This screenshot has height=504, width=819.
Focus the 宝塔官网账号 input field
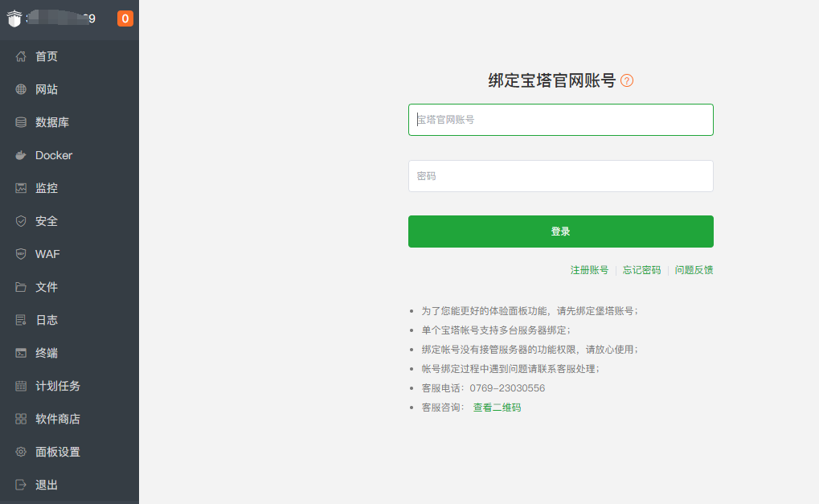560,120
